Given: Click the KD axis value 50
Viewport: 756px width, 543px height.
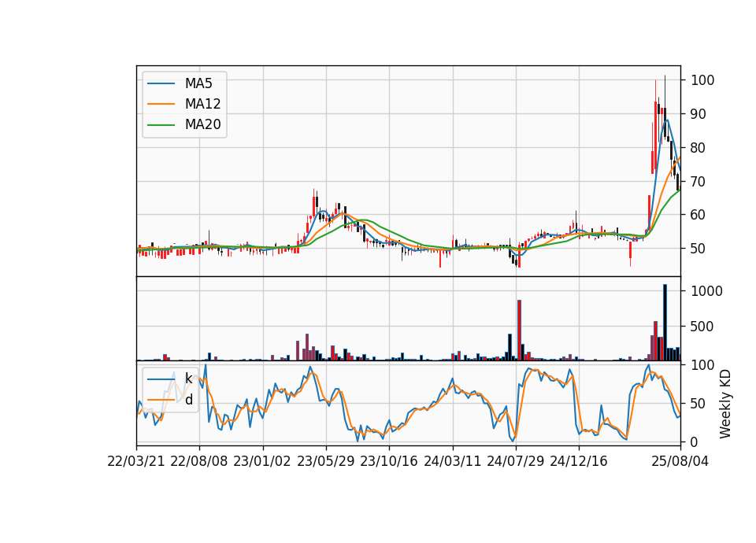Looking at the screenshot, I should point(699,403).
